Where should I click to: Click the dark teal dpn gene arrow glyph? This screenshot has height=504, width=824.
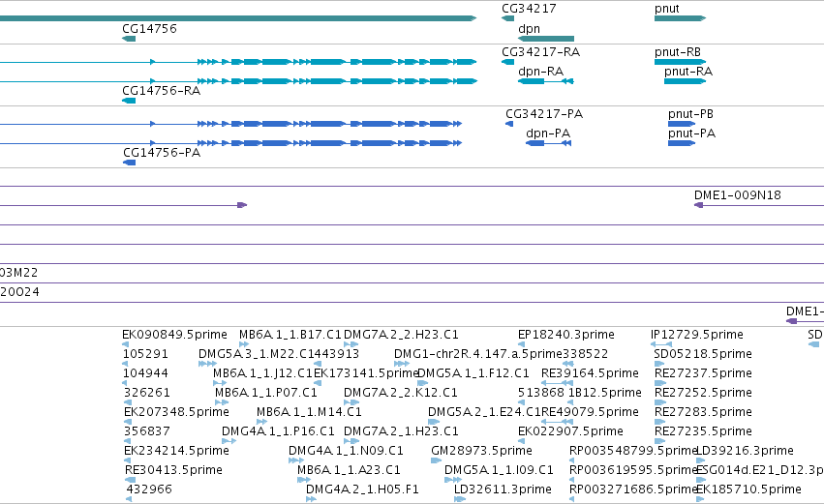[x=546, y=39]
